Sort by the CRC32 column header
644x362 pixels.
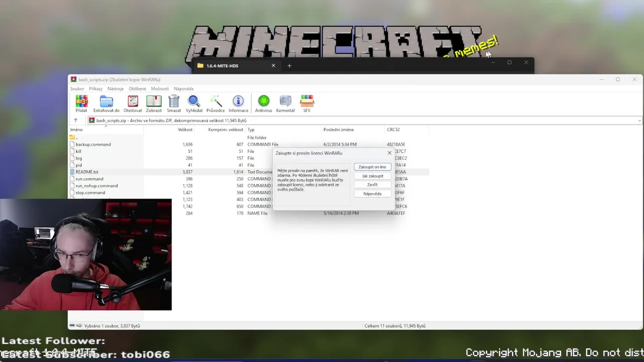407,129
